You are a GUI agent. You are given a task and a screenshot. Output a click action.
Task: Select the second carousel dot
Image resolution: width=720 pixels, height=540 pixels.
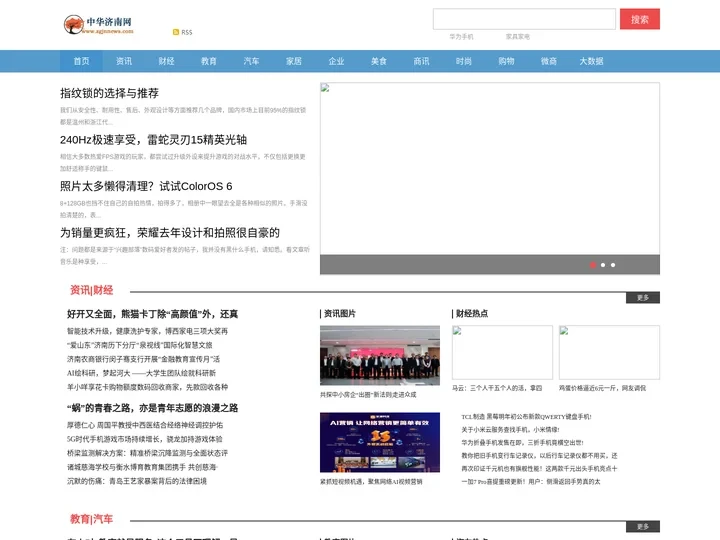tap(603, 265)
